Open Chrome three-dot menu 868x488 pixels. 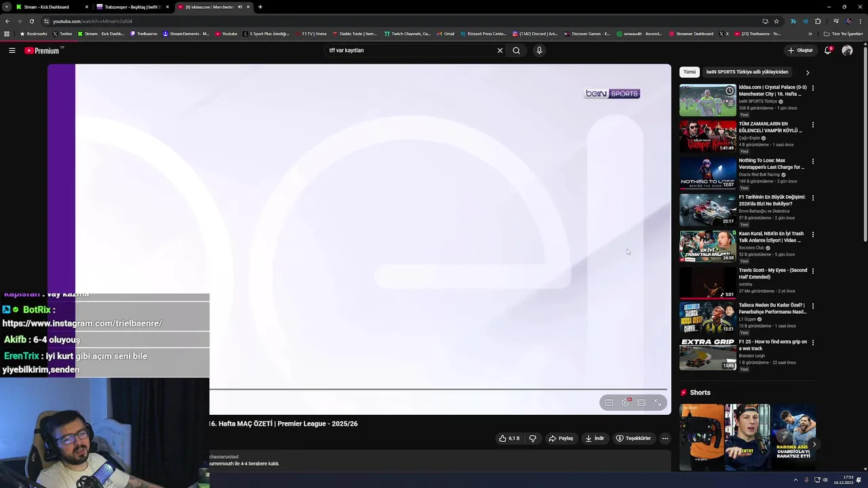[861, 21]
